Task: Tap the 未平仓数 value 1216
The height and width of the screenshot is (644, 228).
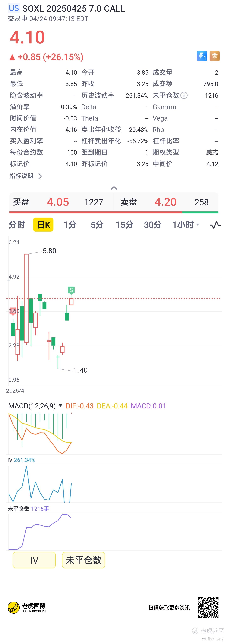Action: point(212,95)
